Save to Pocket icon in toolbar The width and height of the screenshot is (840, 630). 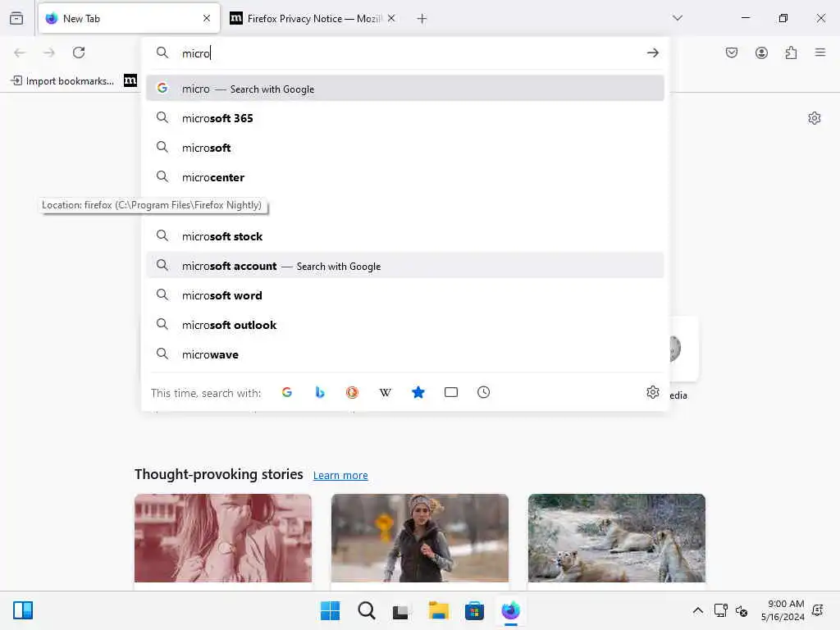[732, 52]
